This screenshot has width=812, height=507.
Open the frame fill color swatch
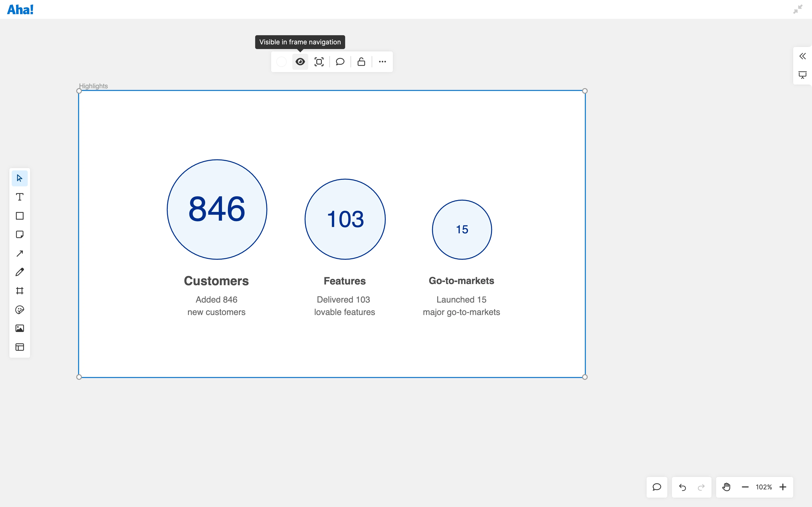281,62
